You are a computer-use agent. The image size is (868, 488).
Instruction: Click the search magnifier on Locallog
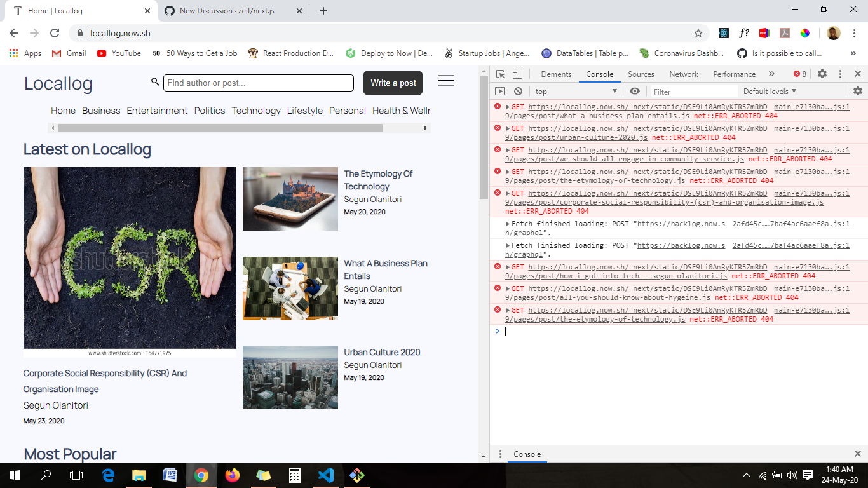click(155, 82)
